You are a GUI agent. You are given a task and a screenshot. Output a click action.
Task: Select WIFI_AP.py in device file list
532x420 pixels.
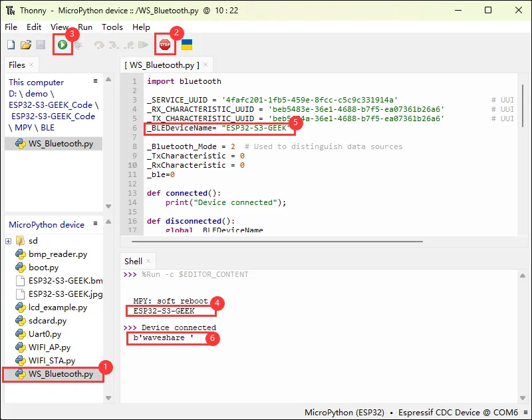[x=49, y=347]
